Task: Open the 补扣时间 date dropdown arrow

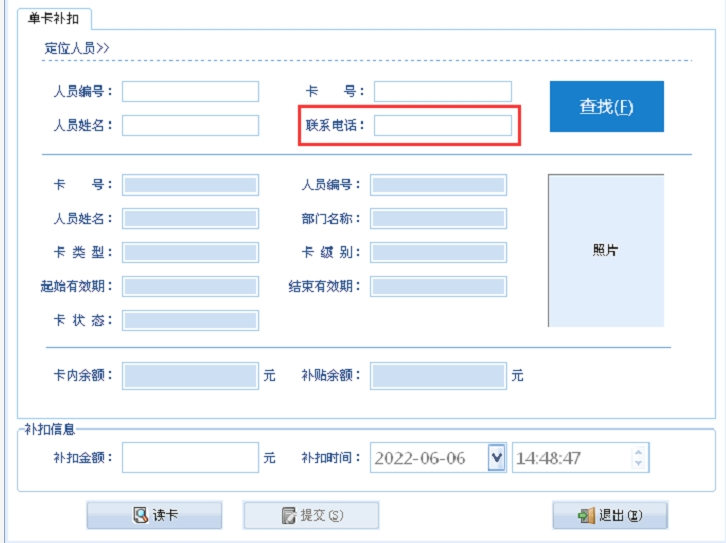Action: coord(496,458)
